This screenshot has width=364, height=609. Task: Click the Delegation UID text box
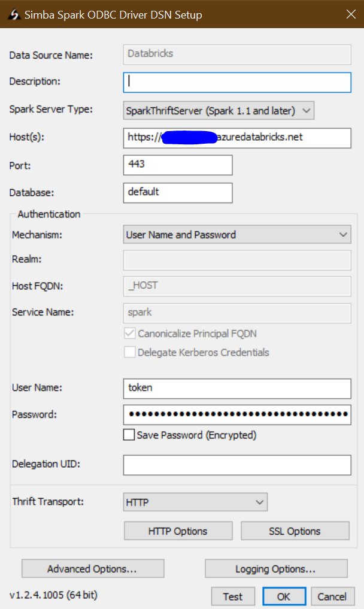237,465
